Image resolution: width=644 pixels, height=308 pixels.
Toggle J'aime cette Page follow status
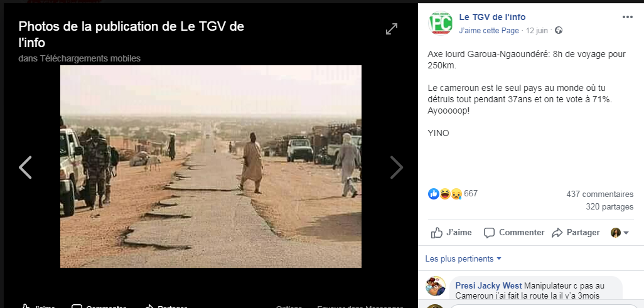click(489, 31)
